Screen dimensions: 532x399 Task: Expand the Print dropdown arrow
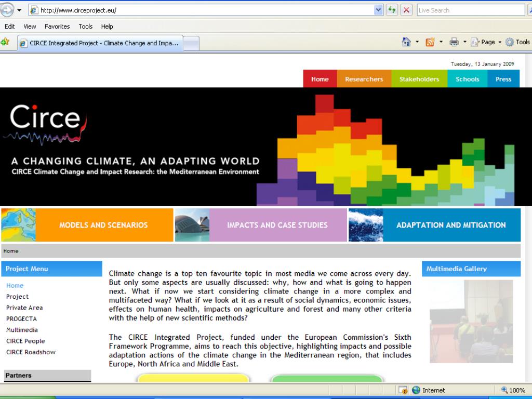(x=465, y=42)
